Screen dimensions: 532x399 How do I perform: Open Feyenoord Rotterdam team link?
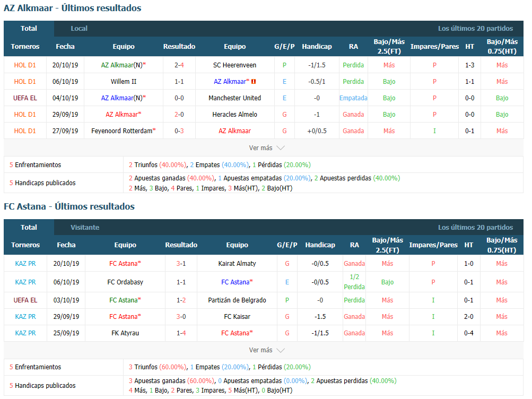(122, 131)
